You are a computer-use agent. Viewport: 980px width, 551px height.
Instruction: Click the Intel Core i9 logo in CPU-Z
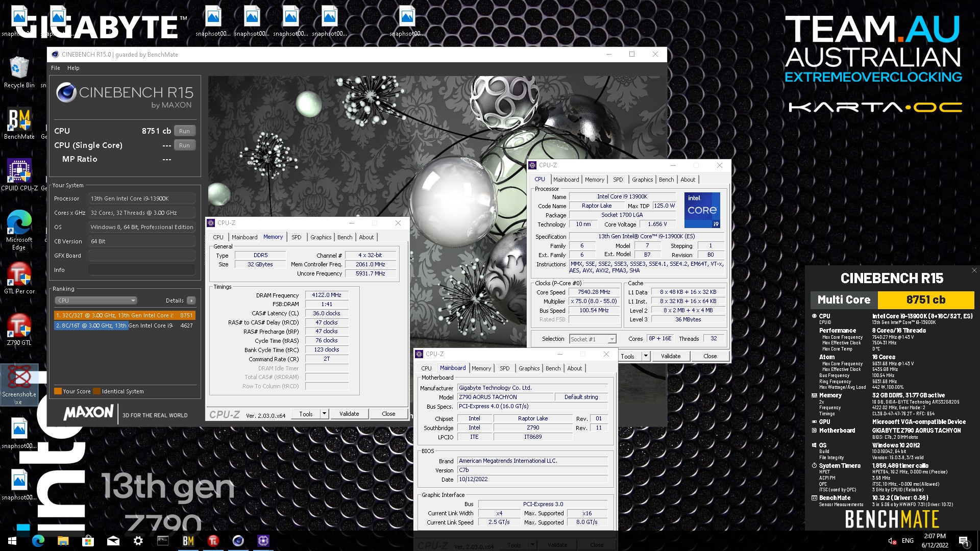tap(702, 210)
